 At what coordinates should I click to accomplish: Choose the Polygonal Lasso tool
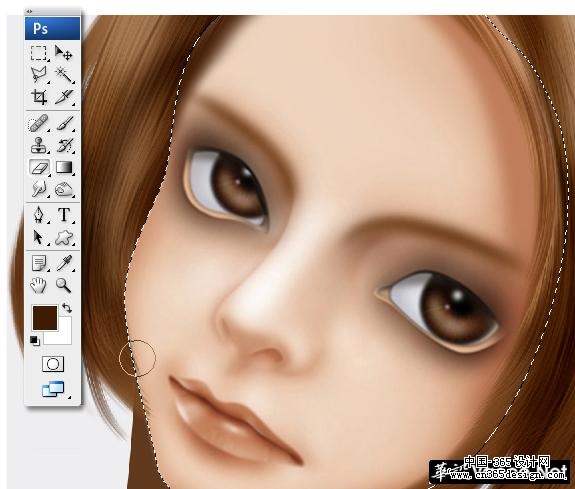point(39,75)
